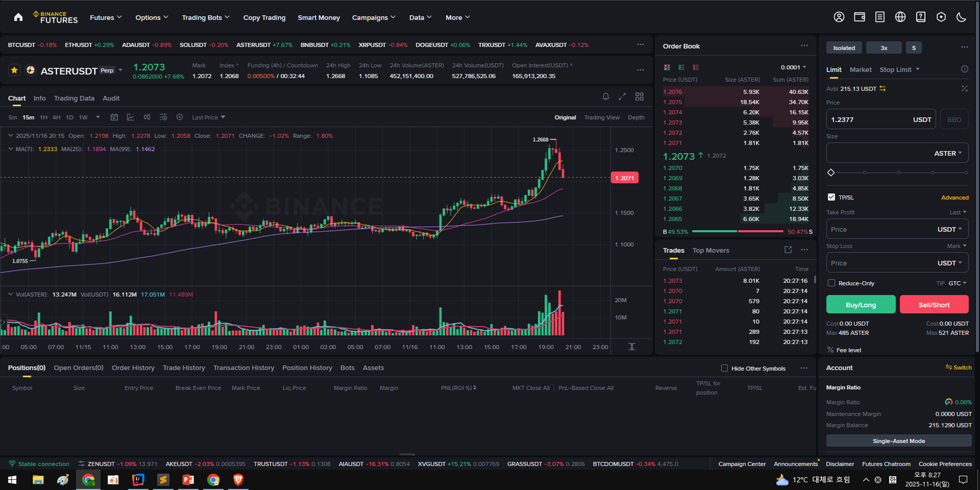
Task: Expand the More dropdown in the top navigation
Action: [x=457, y=17]
